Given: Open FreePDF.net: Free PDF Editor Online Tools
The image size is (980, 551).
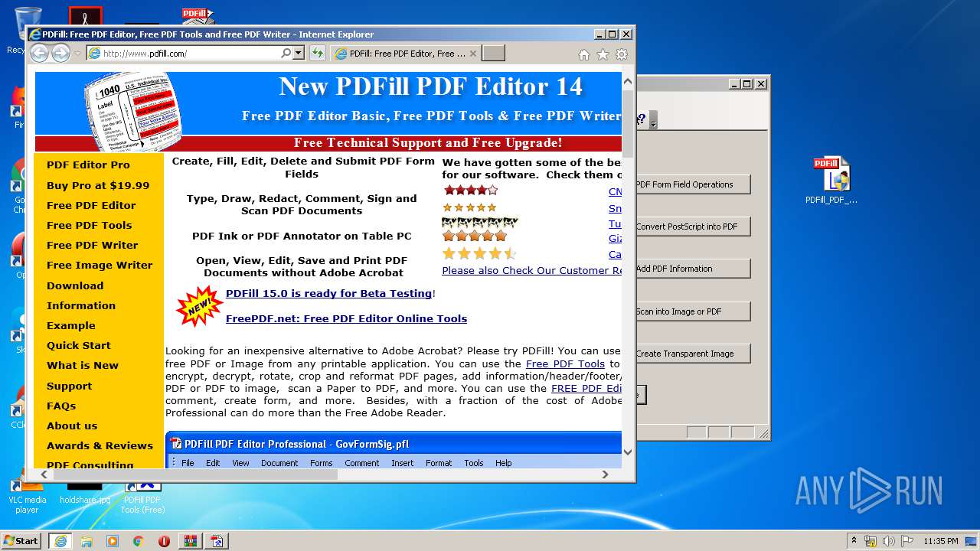Looking at the screenshot, I should coord(346,318).
